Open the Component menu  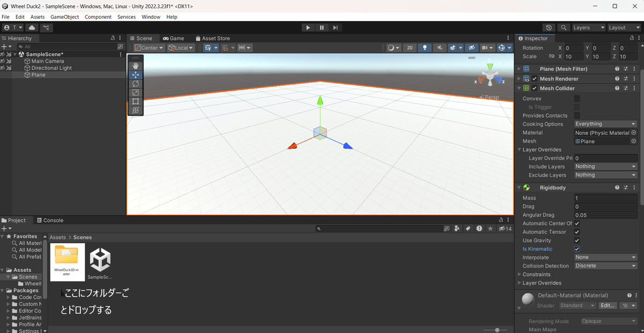click(x=98, y=17)
